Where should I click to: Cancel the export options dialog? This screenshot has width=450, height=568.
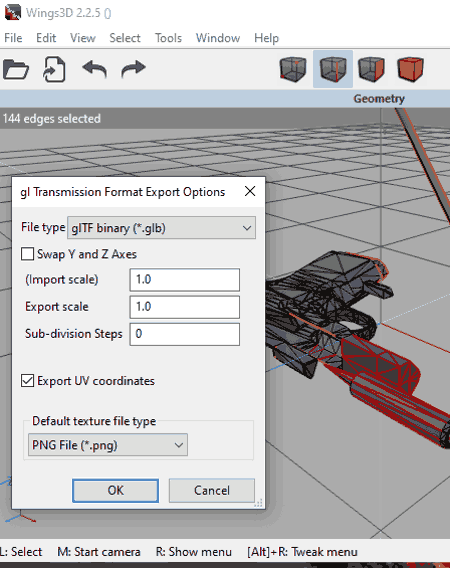coord(212,490)
